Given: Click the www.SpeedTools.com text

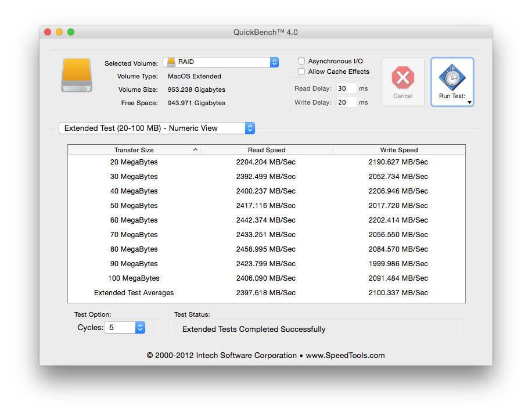Looking at the screenshot, I should pyautogui.click(x=345, y=356).
